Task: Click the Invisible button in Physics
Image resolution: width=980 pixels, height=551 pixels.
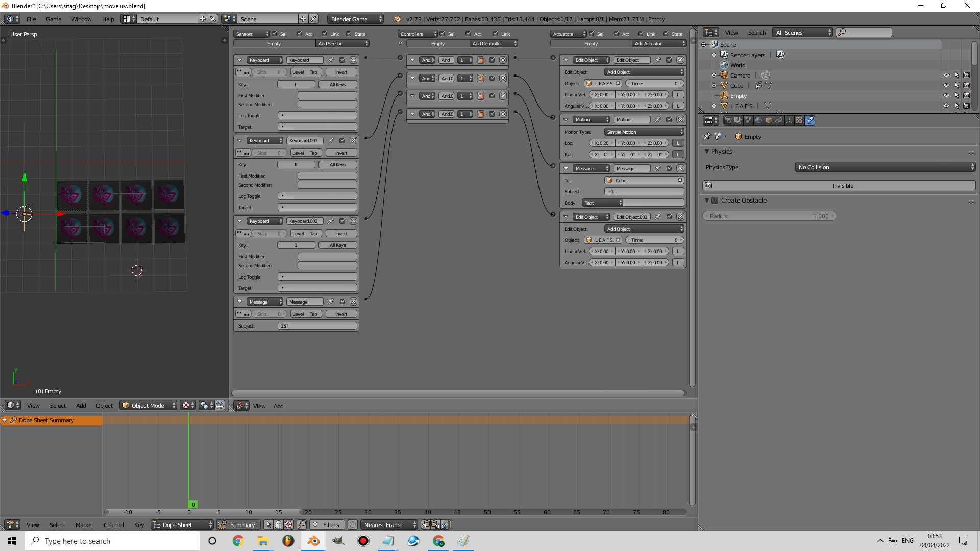Action: point(839,186)
